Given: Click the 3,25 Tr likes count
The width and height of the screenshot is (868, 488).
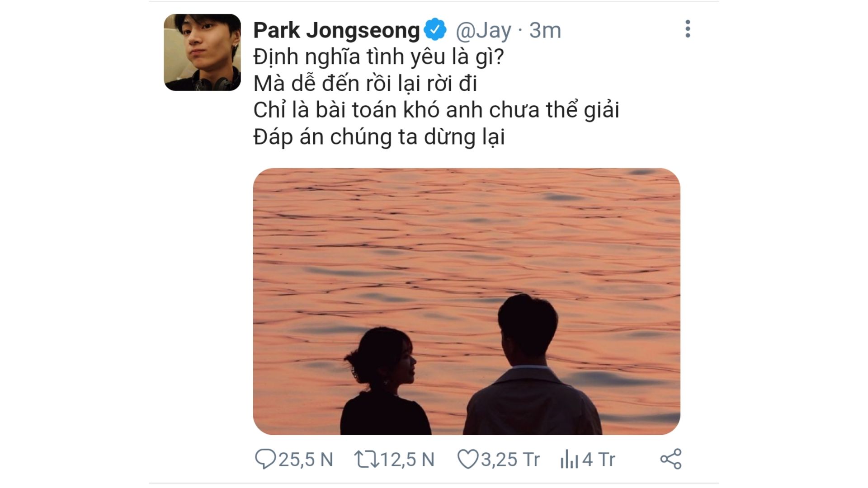Looking at the screenshot, I should tap(510, 460).
